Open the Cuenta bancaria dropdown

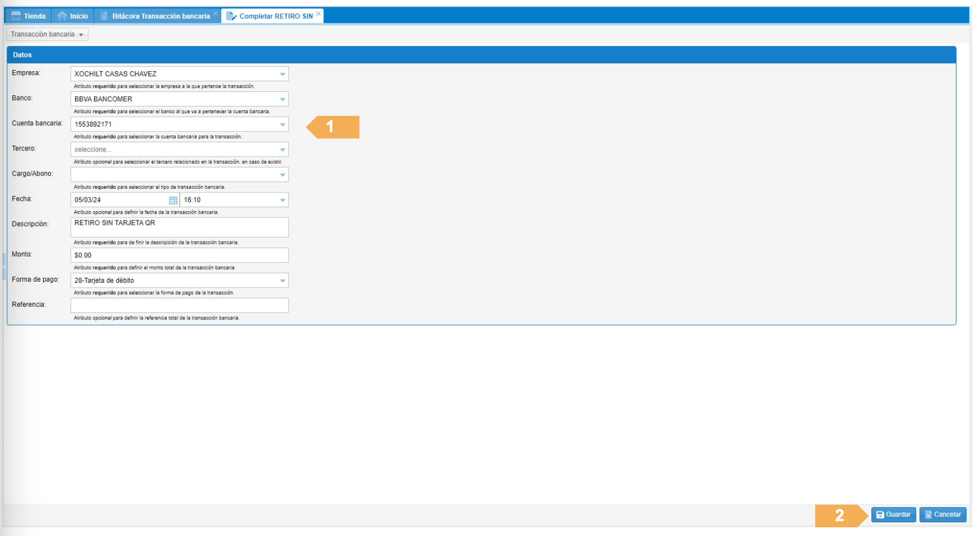coord(282,124)
